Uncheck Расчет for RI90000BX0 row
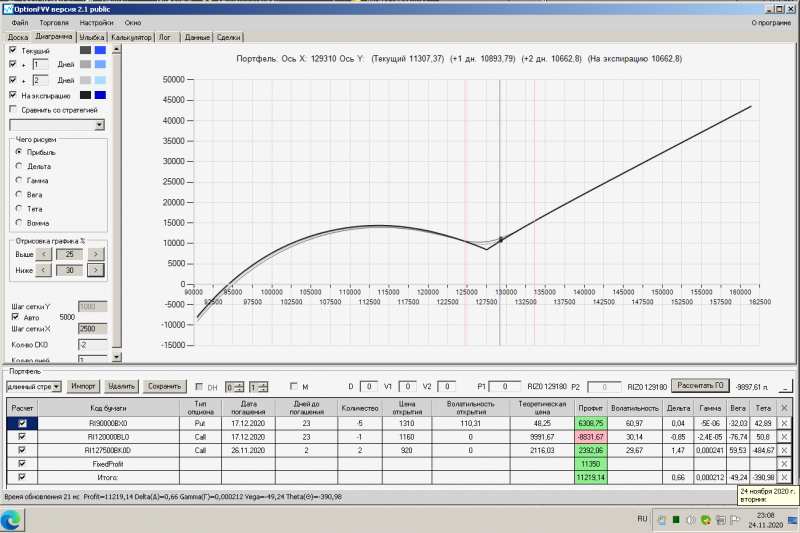Viewport: 800px width, 533px height. (x=22, y=423)
